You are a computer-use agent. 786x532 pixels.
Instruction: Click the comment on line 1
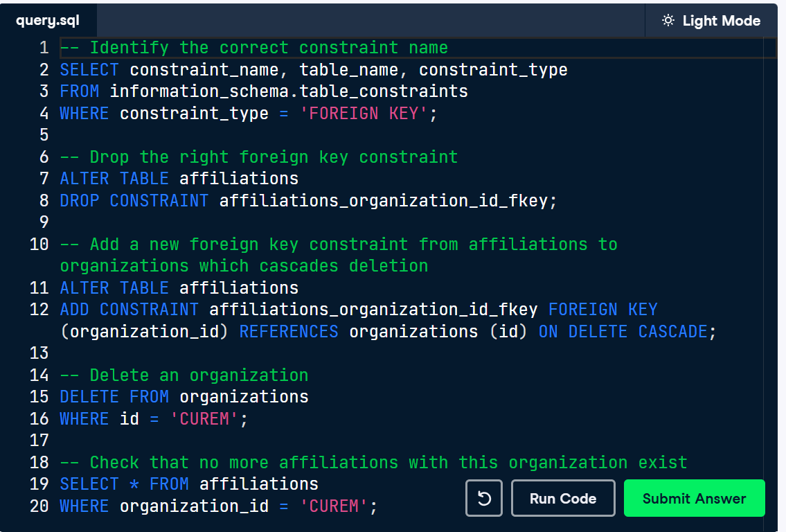253,48
